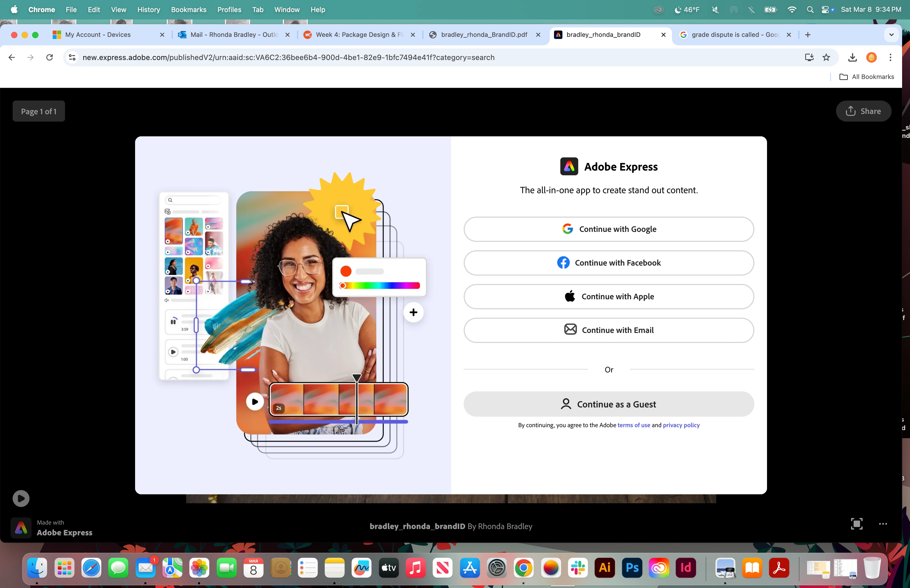910x588 pixels.
Task: Open the All Bookmarks folder
Action: point(867,77)
